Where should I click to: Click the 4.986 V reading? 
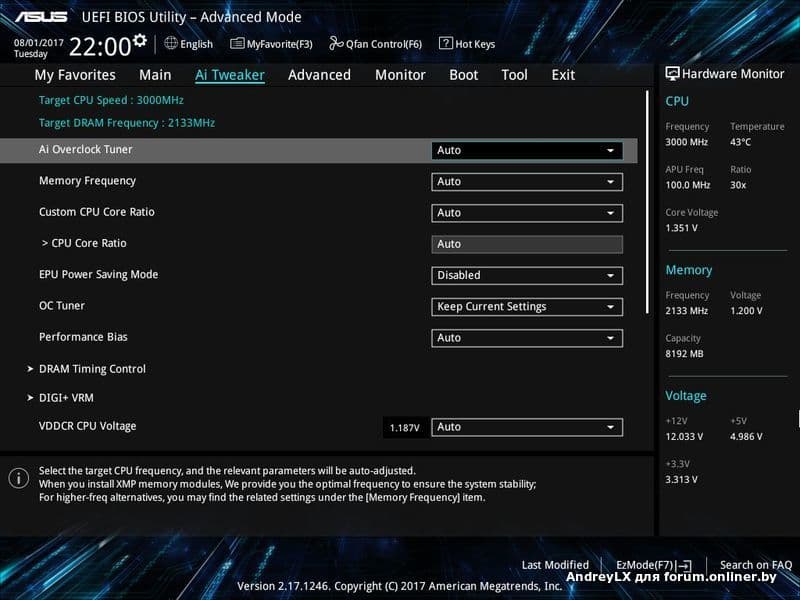(746, 437)
